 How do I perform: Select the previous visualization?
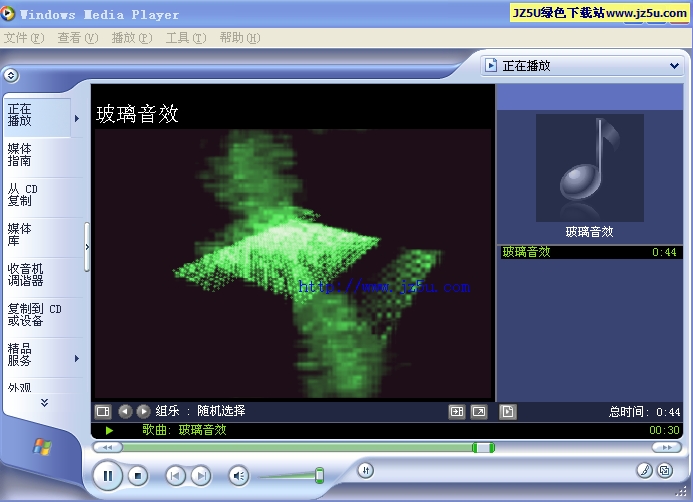point(126,412)
